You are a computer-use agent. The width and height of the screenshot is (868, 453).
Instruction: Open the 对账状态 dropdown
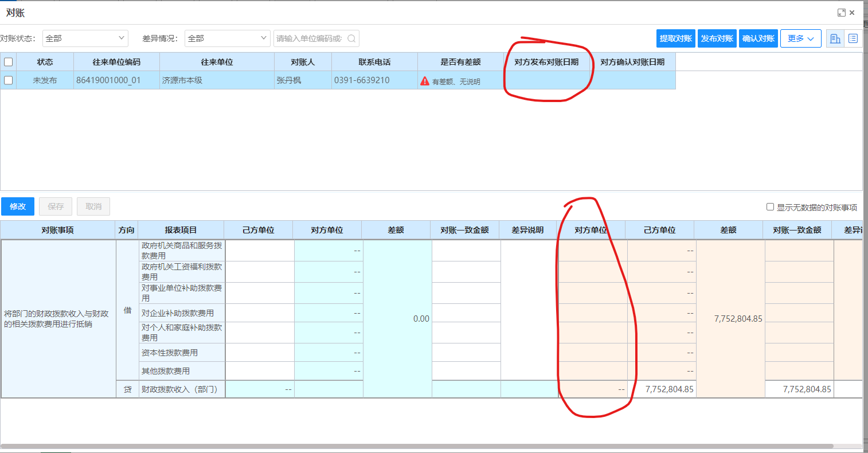pyautogui.click(x=85, y=38)
